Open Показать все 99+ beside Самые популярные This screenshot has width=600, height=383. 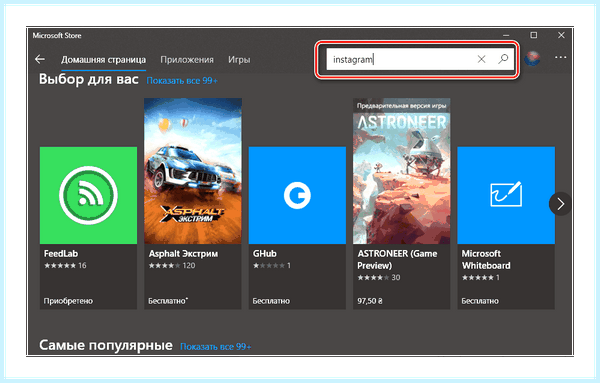pyautogui.click(x=216, y=347)
